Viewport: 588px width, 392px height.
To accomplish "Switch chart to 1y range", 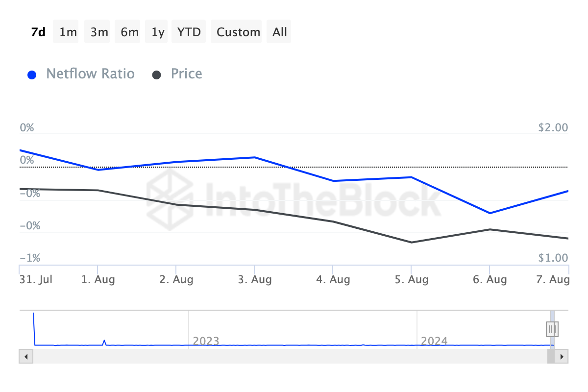I will [x=158, y=32].
